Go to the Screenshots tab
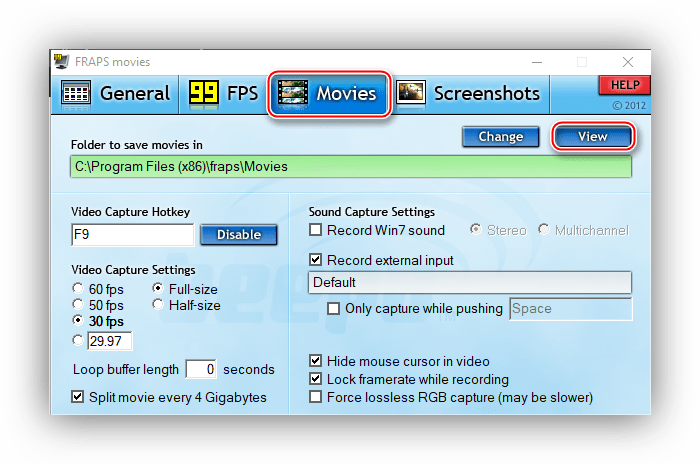Screen dimensions: 700x464 pyautogui.click(x=471, y=94)
